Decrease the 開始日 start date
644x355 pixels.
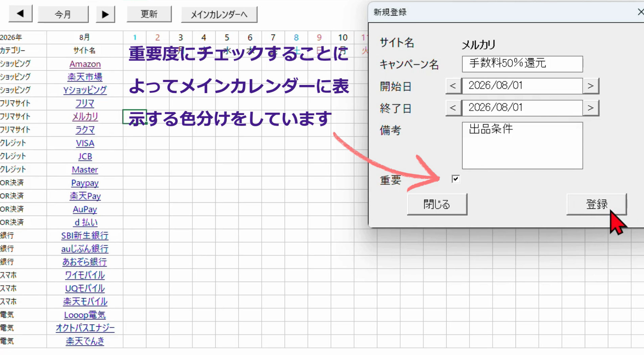pos(453,86)
